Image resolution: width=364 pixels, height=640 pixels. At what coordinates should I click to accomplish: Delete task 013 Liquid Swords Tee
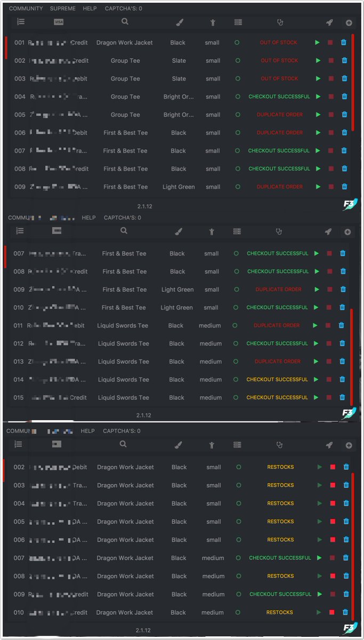point(342,362)
